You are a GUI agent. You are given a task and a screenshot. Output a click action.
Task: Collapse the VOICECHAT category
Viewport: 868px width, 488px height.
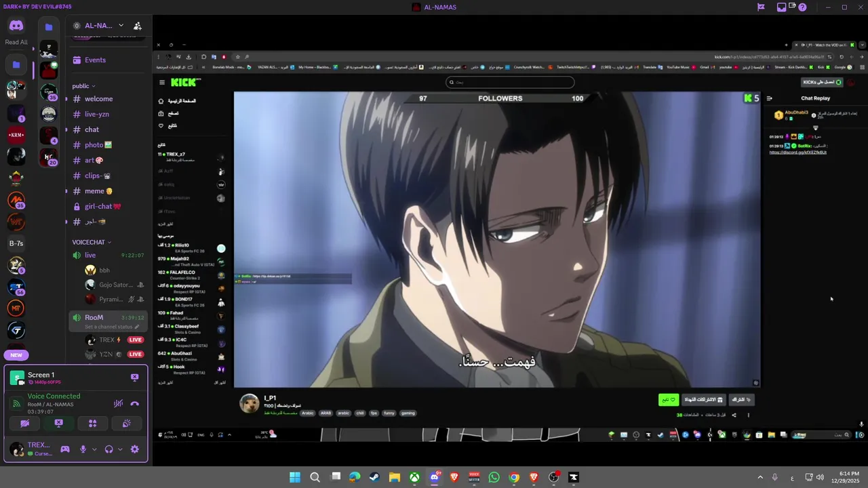click(92, 242)
